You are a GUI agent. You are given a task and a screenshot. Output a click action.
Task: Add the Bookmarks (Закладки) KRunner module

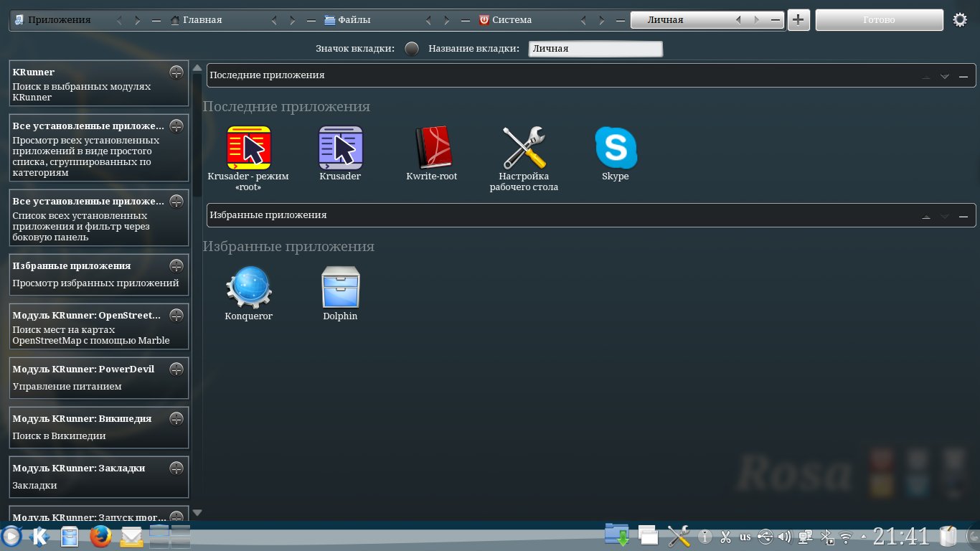176,468
